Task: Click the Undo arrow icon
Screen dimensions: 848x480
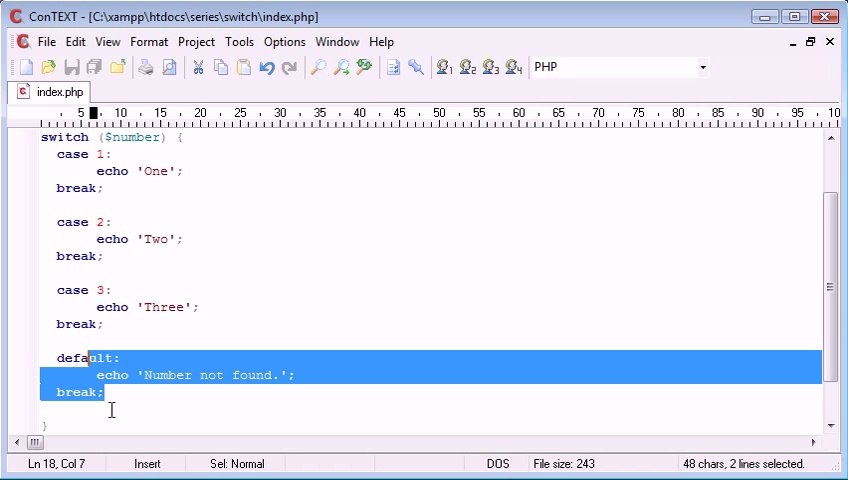Action: tap(267, 68)
